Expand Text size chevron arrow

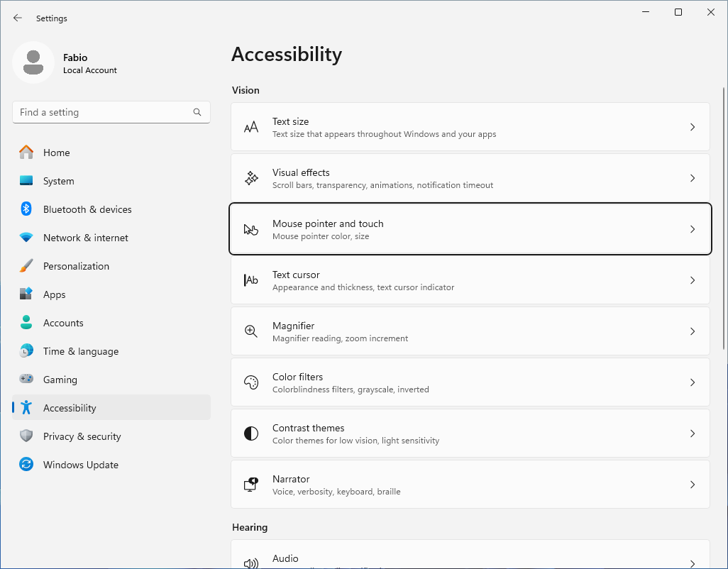tap(693, 127)
